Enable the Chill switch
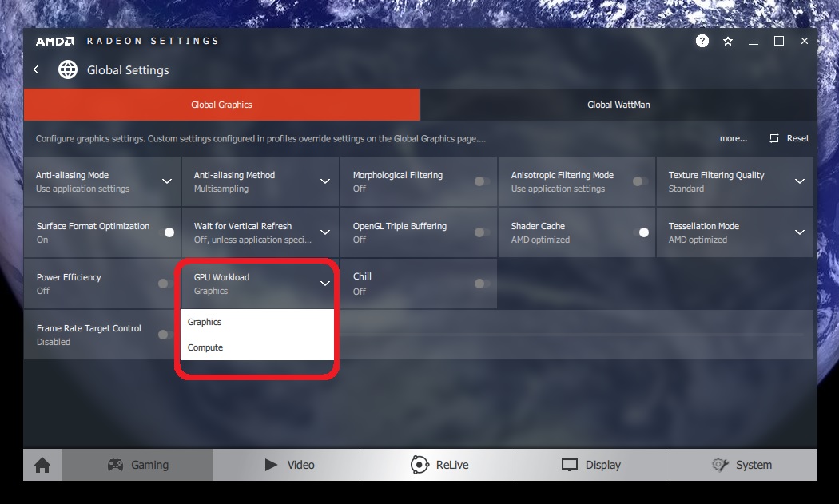Screen dimensions: 839x504 (482, 284)
